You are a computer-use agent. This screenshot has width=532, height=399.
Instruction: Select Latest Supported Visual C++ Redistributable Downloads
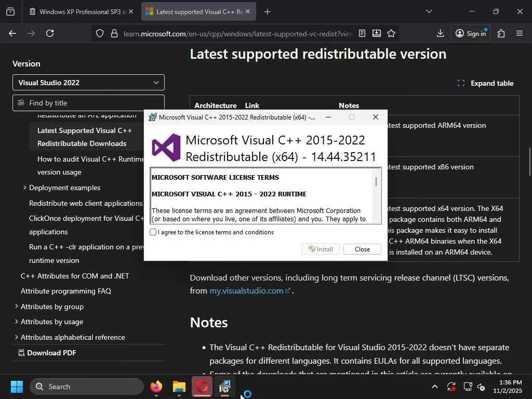(x=85, y=137)
